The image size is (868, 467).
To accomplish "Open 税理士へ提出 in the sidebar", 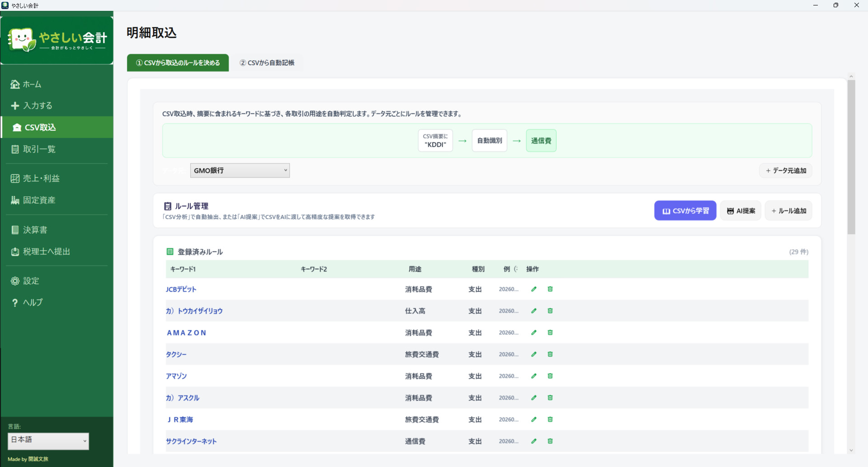I will [x=57, y=252].
